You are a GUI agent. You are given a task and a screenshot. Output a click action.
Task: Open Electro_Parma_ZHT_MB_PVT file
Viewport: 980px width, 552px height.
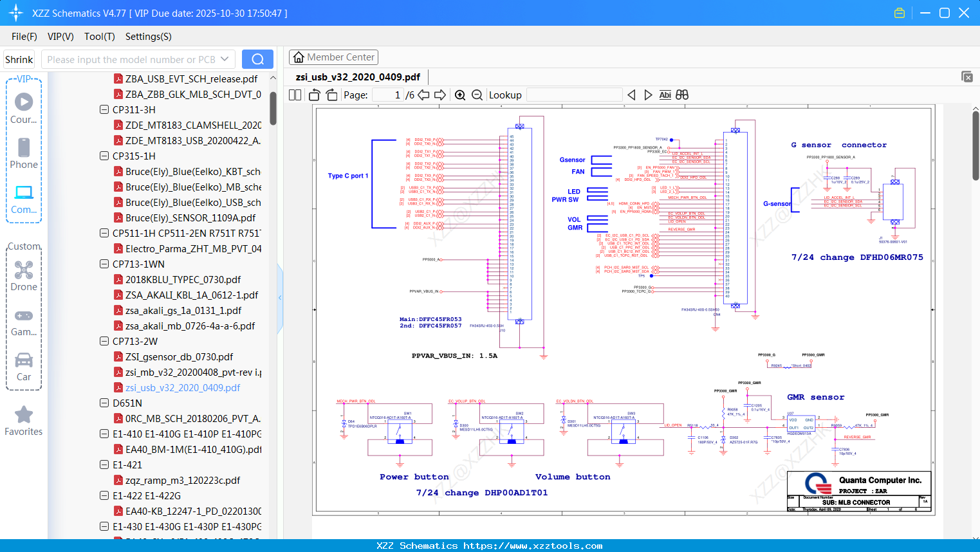click(x=193, y=248)
